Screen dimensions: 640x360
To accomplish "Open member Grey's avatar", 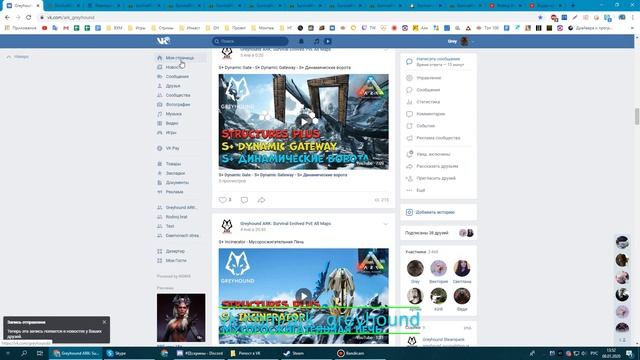I will pos(415,268).
